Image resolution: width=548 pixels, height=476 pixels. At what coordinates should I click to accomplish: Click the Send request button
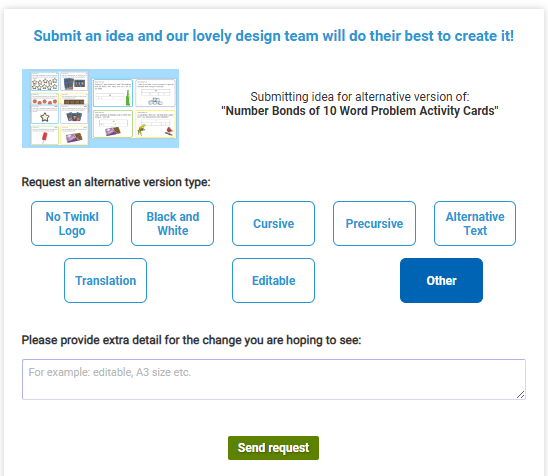pyautogui.click(x=273, y=448)
